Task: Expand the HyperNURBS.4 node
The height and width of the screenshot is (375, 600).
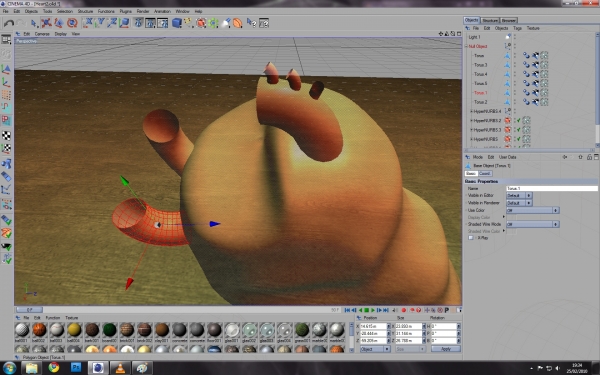Action: pos(471,111)
